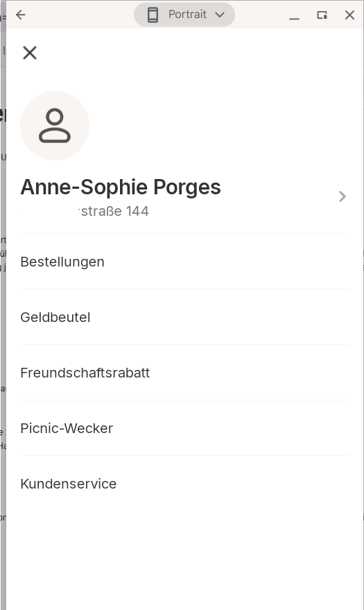The image size is (364, 610).
Task: Expand options via the chevron next to Portrait
Action: (x=220, y=15)
